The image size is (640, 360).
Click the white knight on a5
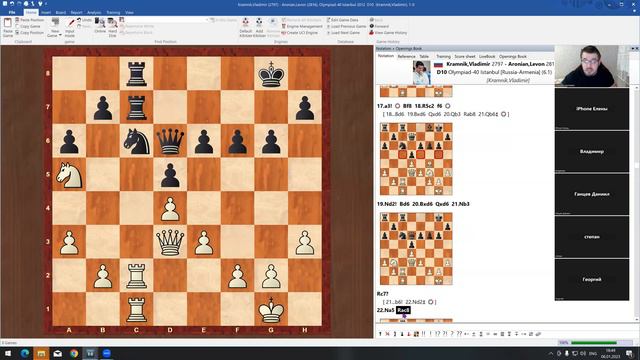tap(69, 175)
